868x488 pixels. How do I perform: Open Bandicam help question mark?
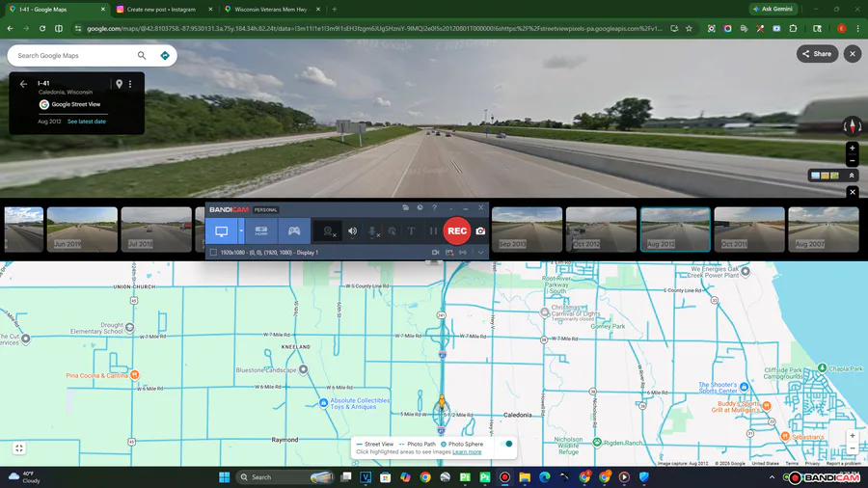point(435,207)
